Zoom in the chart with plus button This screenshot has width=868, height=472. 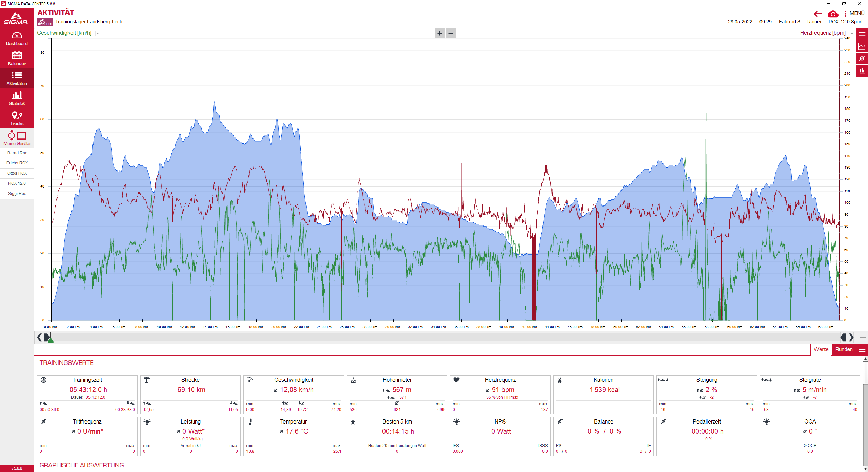tap(439, 33)
